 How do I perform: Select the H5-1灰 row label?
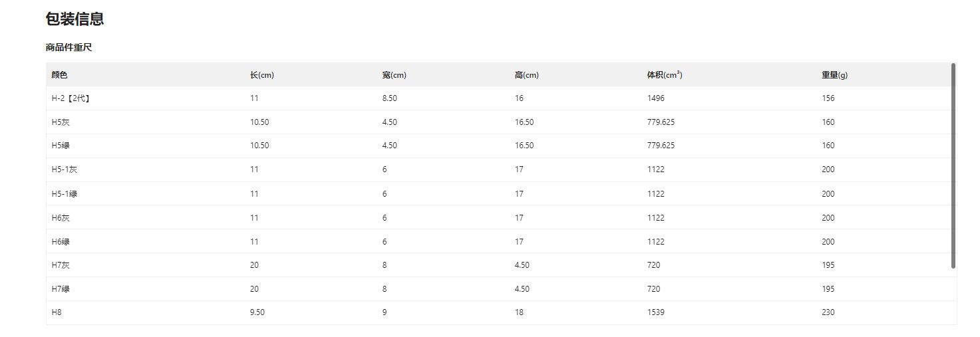tap(65, 169)
